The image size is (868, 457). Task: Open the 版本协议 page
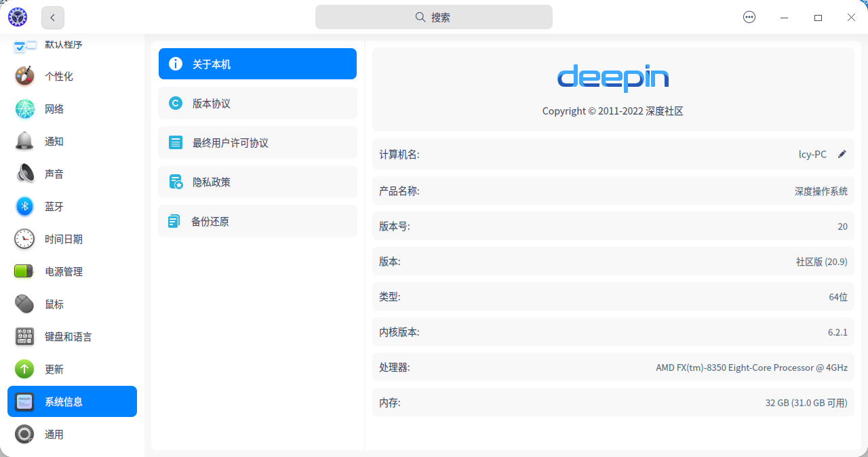(258, 103)
